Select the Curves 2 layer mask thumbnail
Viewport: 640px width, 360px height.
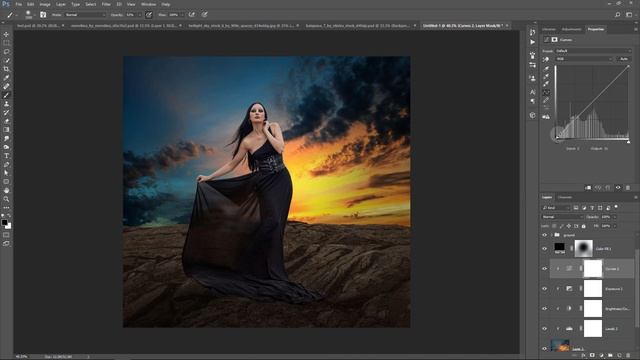click(x=593, y=269)
